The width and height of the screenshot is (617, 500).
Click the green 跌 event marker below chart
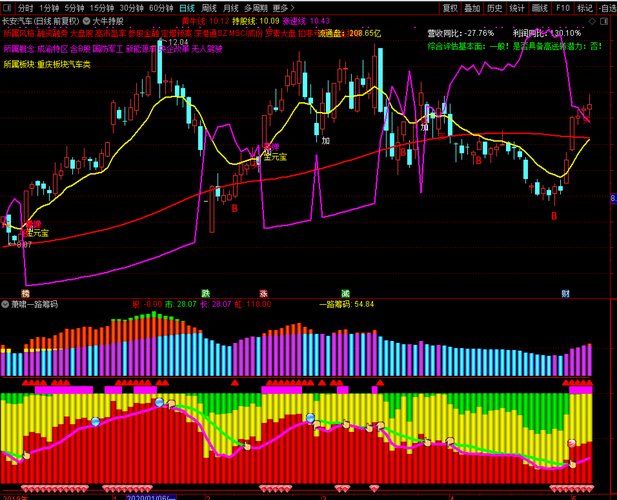click(x=205, y=293)
